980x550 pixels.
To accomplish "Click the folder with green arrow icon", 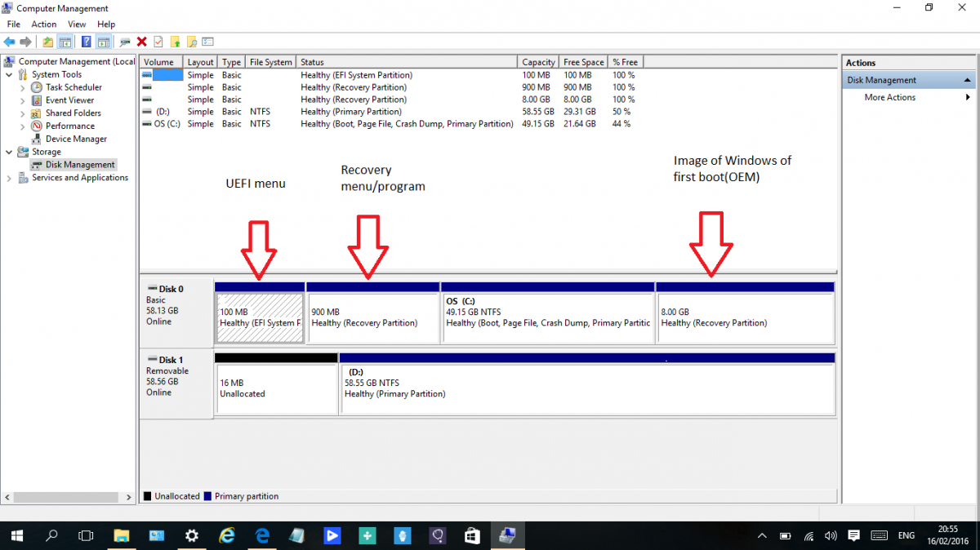I will coord(175,42).
